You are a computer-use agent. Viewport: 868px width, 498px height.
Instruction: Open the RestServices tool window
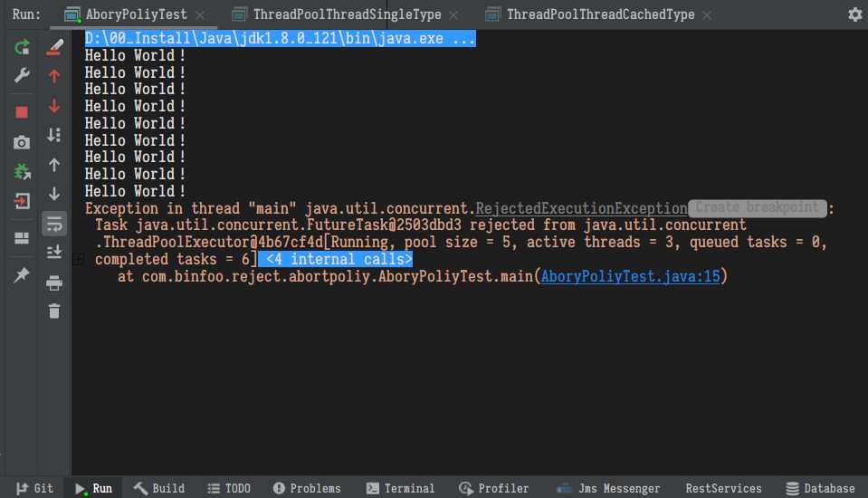[x=723, y=488]
